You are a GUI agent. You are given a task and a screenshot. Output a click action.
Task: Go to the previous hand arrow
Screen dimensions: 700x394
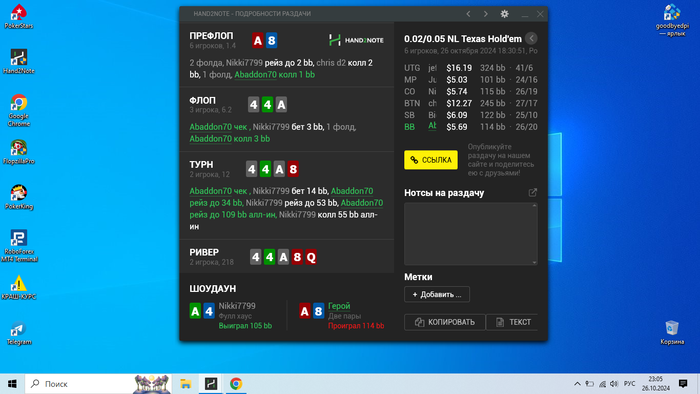point(468,14)
